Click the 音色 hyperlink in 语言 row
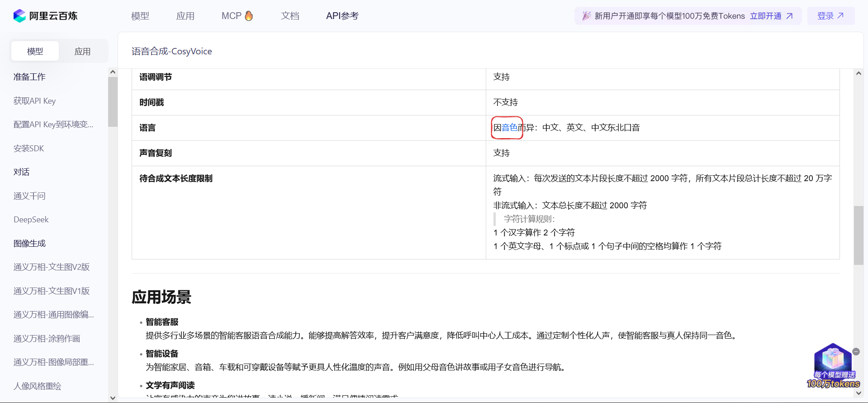Image resolution: width=868 pixels, height=403 pixels. tap(510, 128)
